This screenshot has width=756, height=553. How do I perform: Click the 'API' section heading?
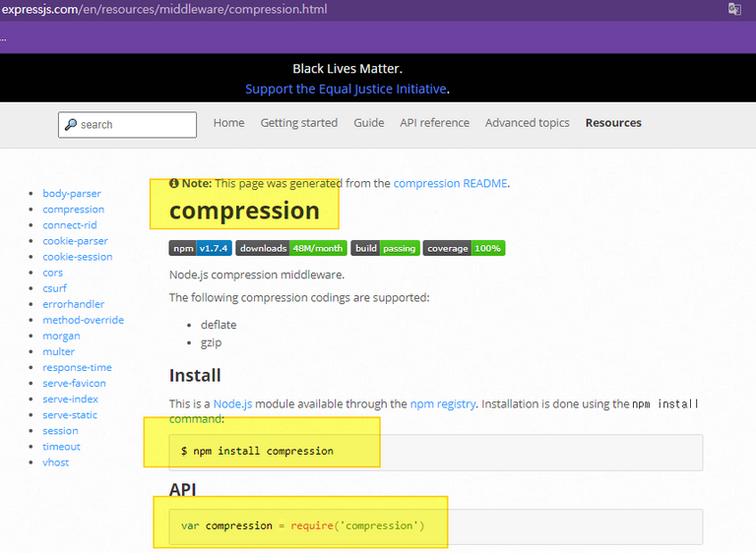(183, 489)
